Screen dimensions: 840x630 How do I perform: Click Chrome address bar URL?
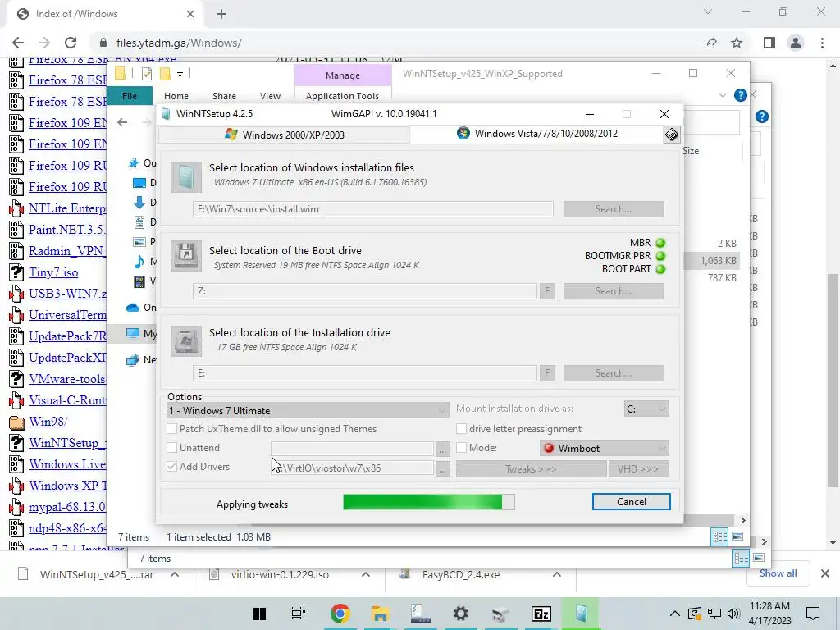point(179,43)
